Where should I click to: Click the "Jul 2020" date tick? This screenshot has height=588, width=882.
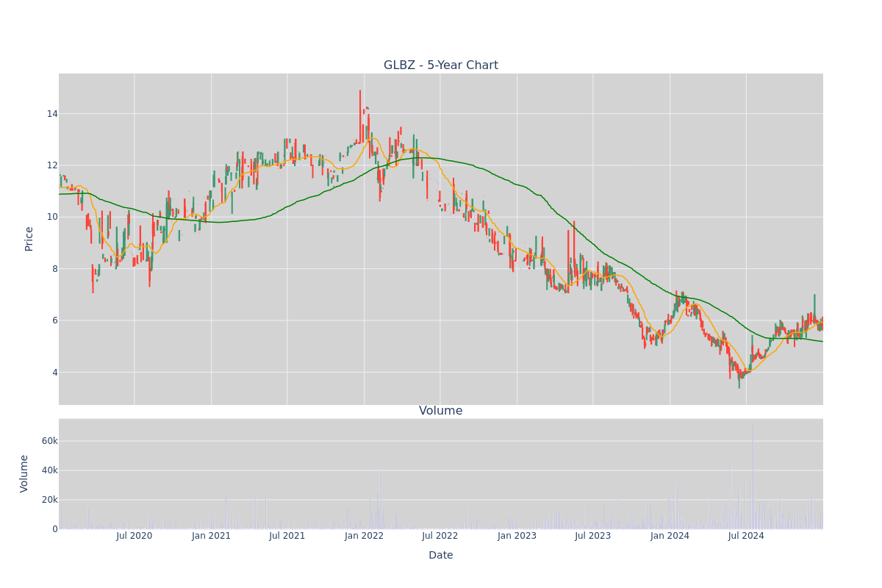point(135,536)
